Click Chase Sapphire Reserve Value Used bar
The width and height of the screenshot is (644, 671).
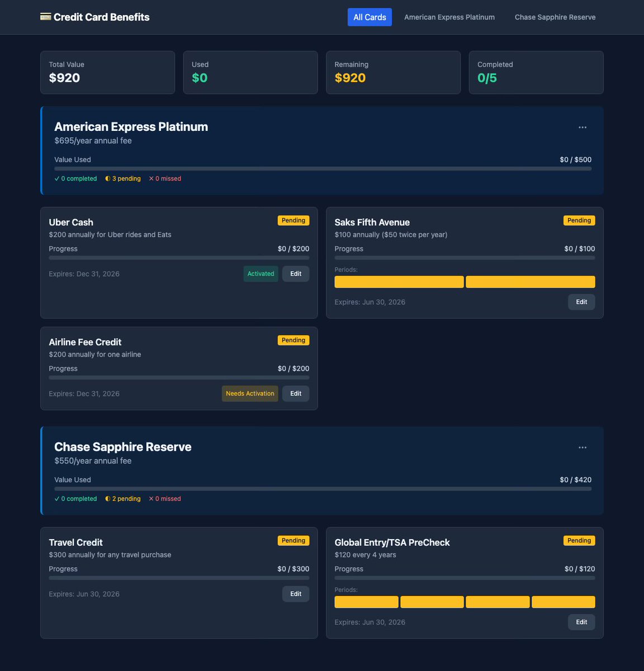coord(323,489)
